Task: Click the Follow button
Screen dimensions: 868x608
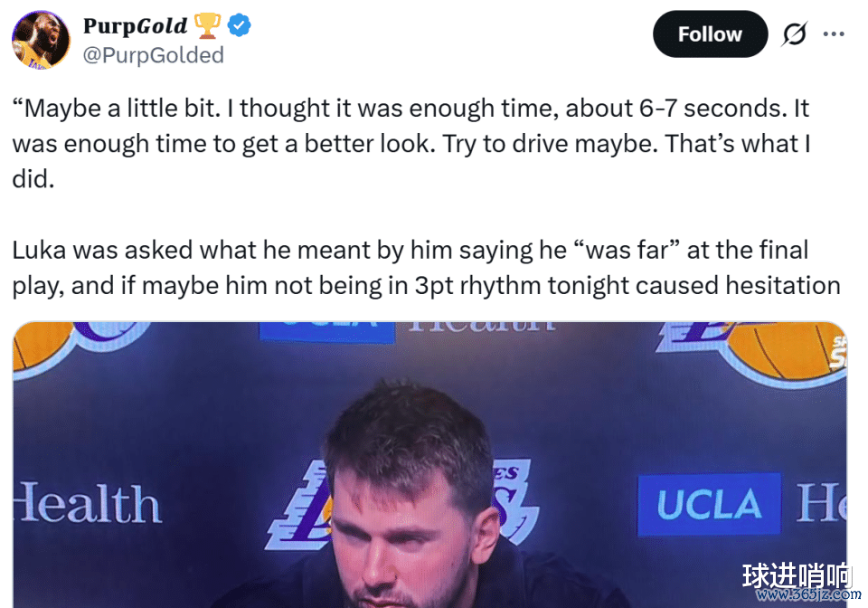Action: coord(710,34)
